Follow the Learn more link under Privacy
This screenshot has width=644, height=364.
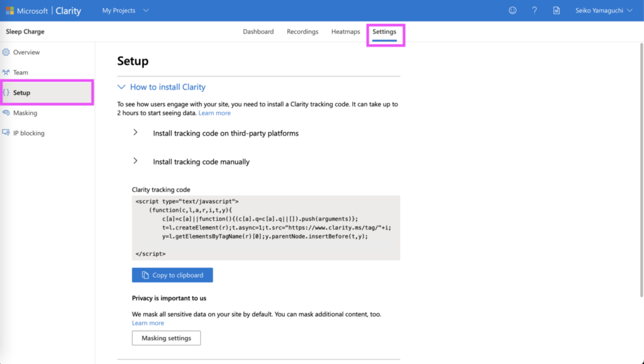coord(148,323)
